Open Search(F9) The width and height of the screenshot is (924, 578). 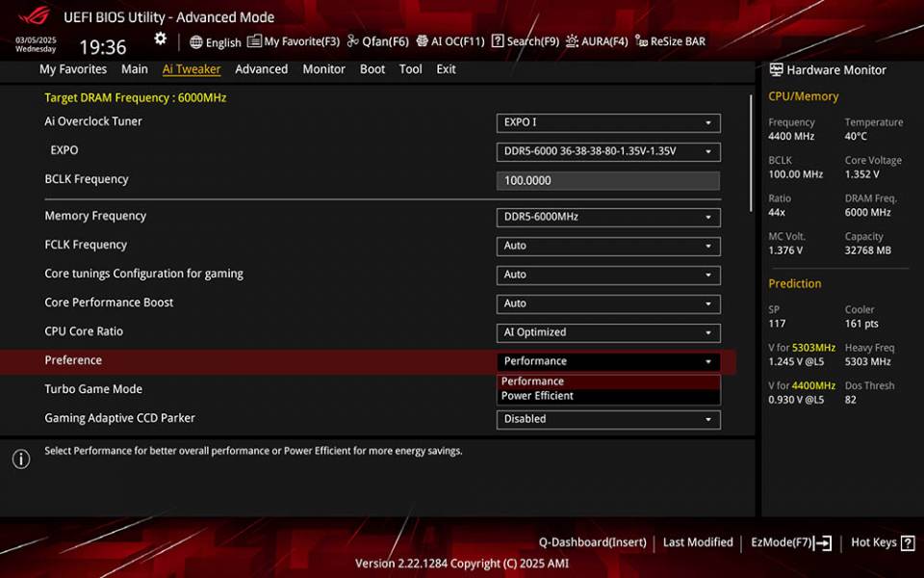pyautogui.click(x=532, y=41)
